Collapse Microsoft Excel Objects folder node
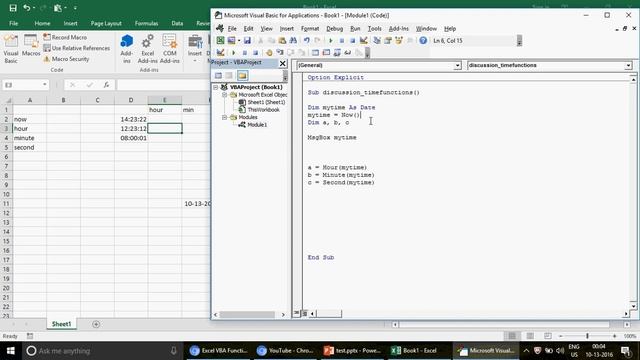 coord(224,95)
